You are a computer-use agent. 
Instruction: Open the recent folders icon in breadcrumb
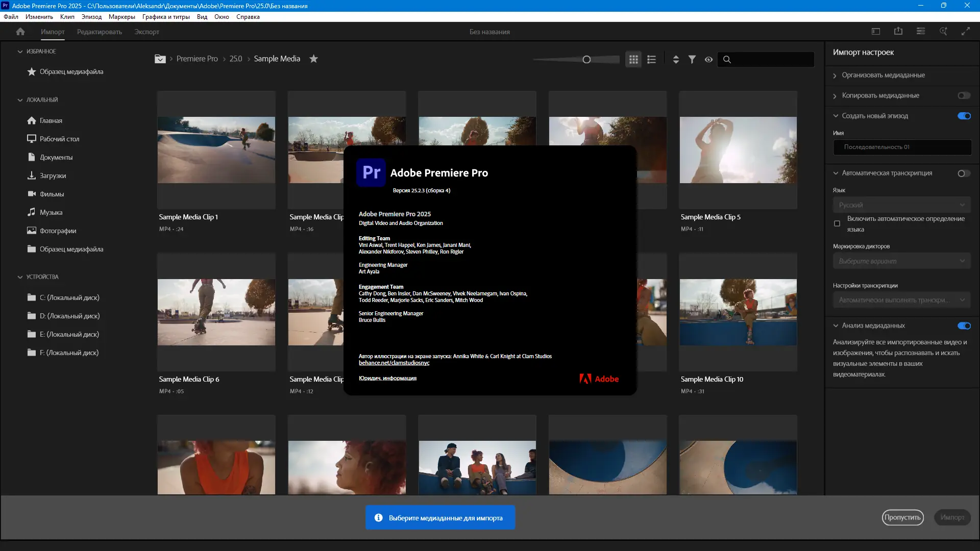pos(160,59)
